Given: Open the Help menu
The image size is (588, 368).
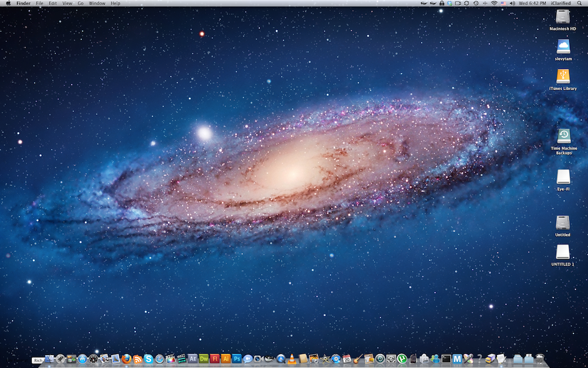Looking at the screenshot, I should point(115,3).
